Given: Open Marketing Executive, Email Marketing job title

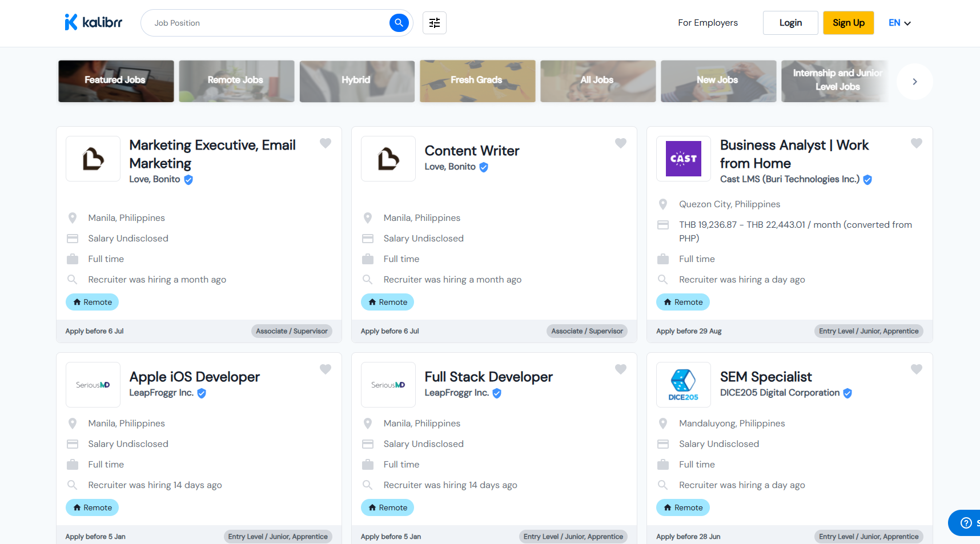Looking at the screenshot, I should click(x=212, y=154).
